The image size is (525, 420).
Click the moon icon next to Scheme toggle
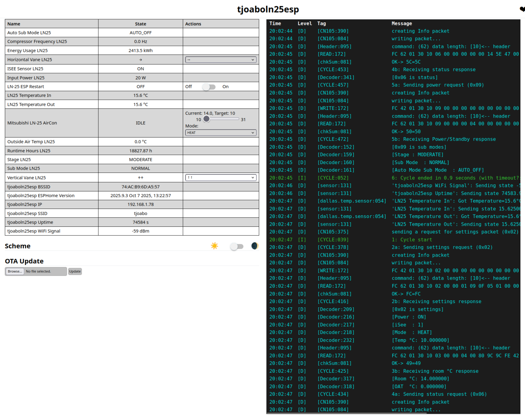coord(255,246)
